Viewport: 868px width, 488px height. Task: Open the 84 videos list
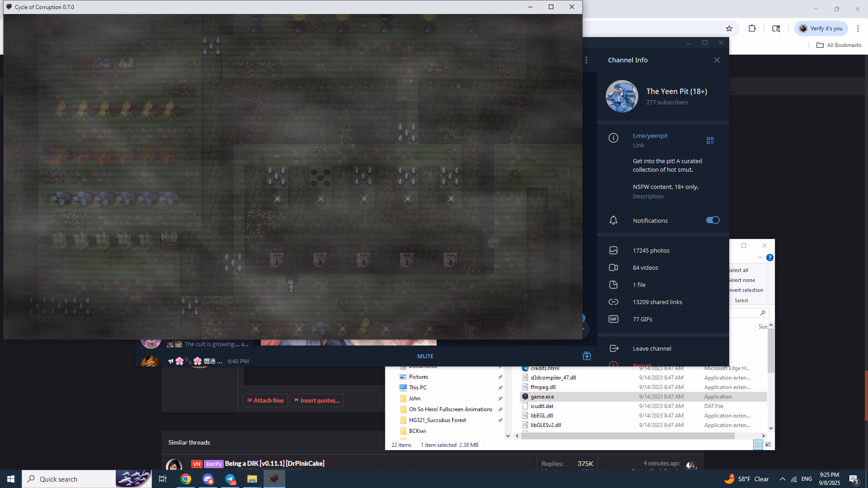645,268
